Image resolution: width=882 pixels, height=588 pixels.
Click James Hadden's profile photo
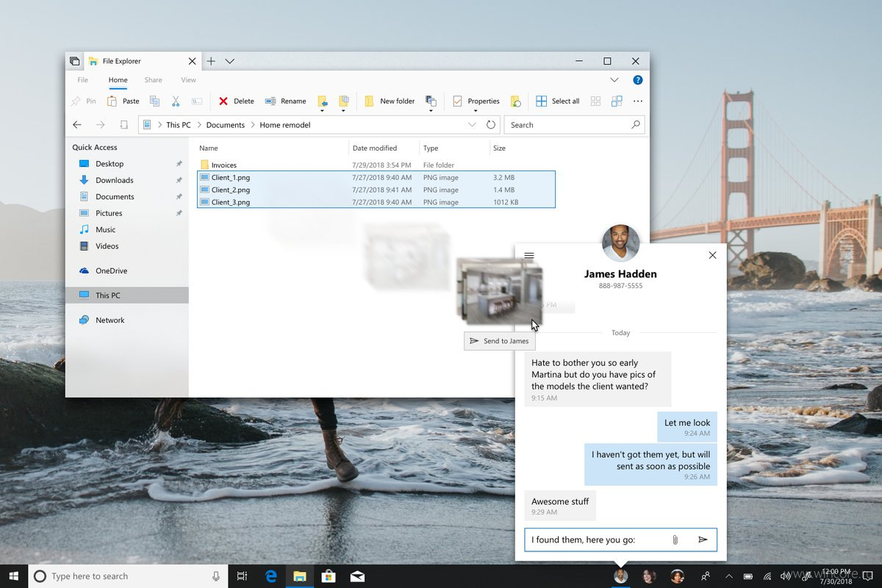coord(620,243)
